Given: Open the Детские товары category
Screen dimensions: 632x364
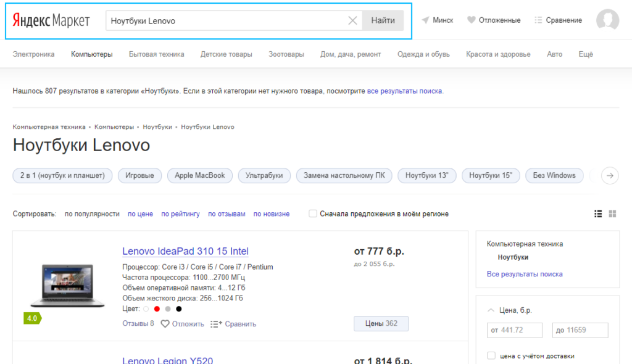Looking at the screenshot, I should [x=226, y=54].
